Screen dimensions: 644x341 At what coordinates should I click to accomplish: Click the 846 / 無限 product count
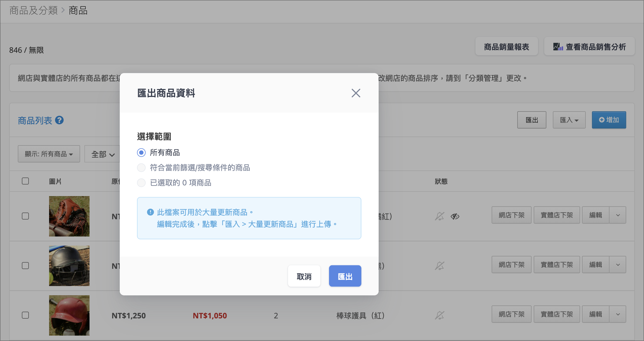[26, 50]
